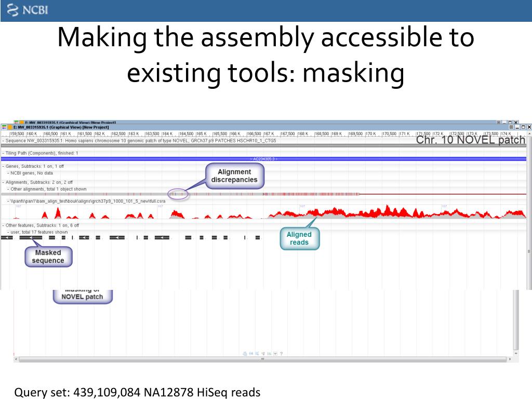Click the 'Genes, Subtracks: 1 on, 1 off' title
The height and width of the screenshot is (399, 532).
[35, 166]
